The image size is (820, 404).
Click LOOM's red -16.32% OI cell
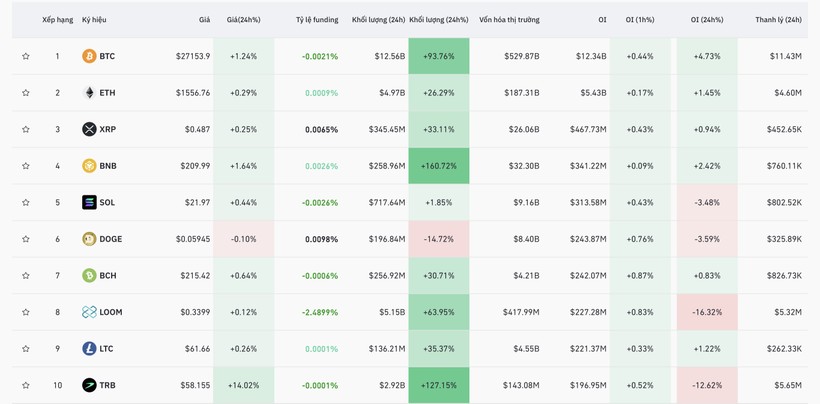click(x=706, y=312)
